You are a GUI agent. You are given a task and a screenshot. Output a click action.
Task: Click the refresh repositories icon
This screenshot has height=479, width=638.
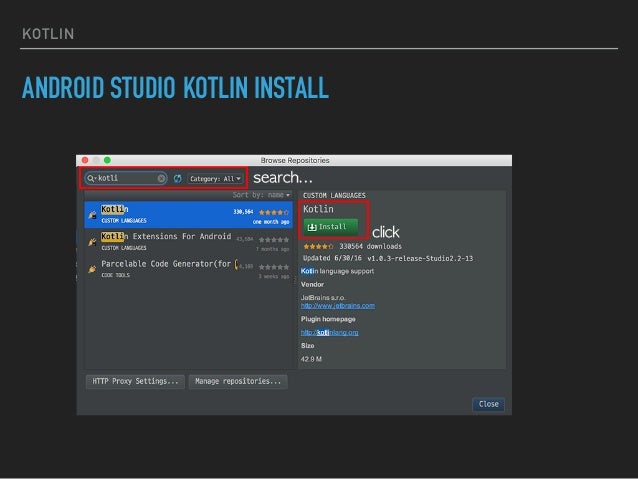(x=178, y=179)
